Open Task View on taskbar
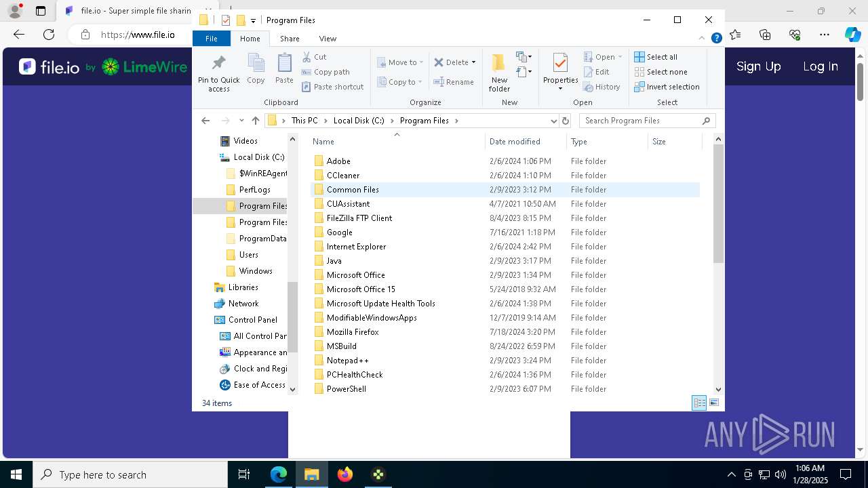This screenshot has height=488, width=868. click(244, 474)
